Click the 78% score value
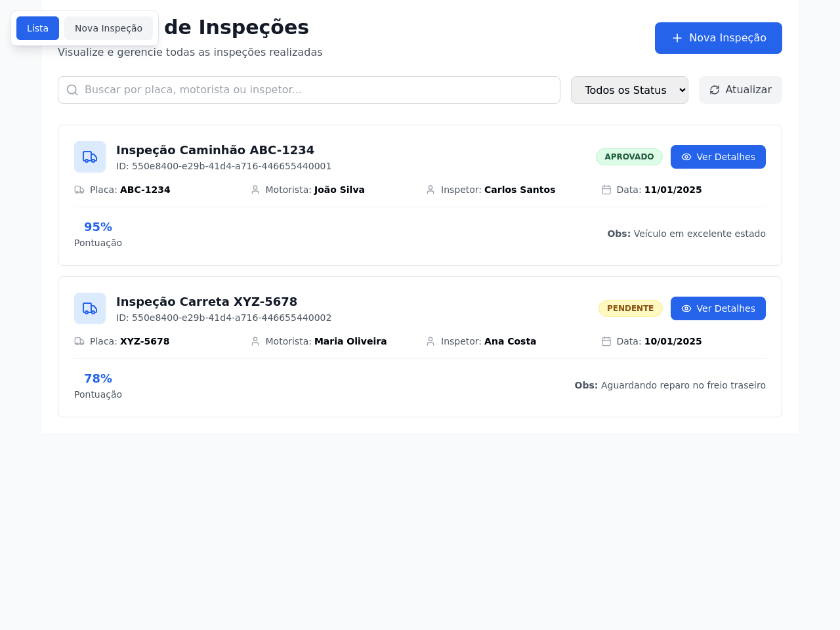Viewport: 840px width, 630px height. pyautogui.click(x=98, y=379)
